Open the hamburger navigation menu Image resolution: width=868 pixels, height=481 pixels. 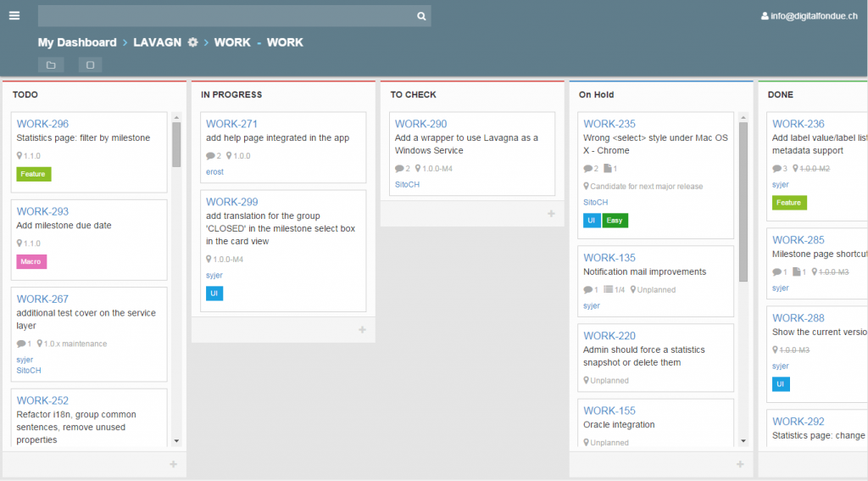pyautogui.click(x=14, y=15)
